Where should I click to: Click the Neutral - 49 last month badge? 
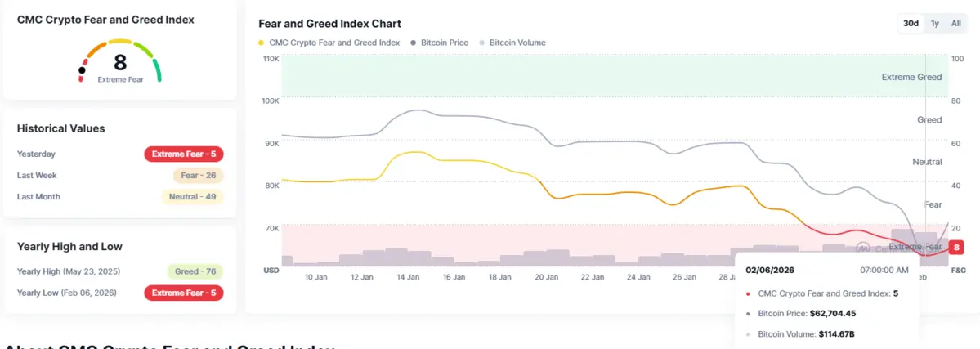pos(191,196)
